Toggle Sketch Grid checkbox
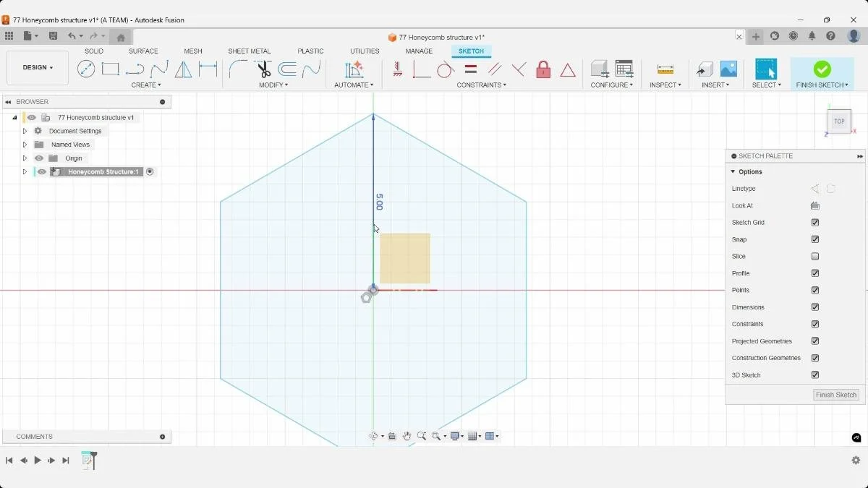The width and height of the screenshot is (868, 488). [815, 223]
